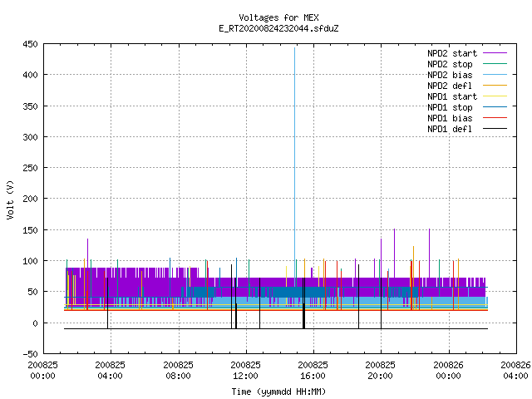
Task: Click the 250 y-axis tick value
Action: (x=30, y=168)
